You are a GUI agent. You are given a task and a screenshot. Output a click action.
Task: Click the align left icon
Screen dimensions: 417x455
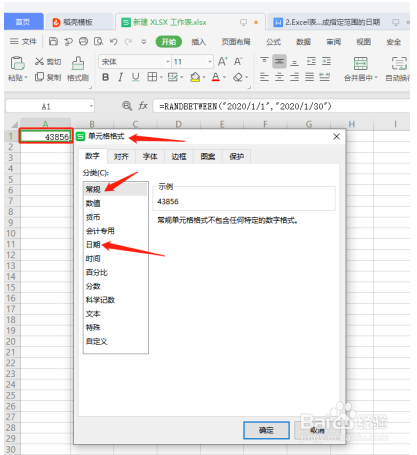tap(264, 77)
